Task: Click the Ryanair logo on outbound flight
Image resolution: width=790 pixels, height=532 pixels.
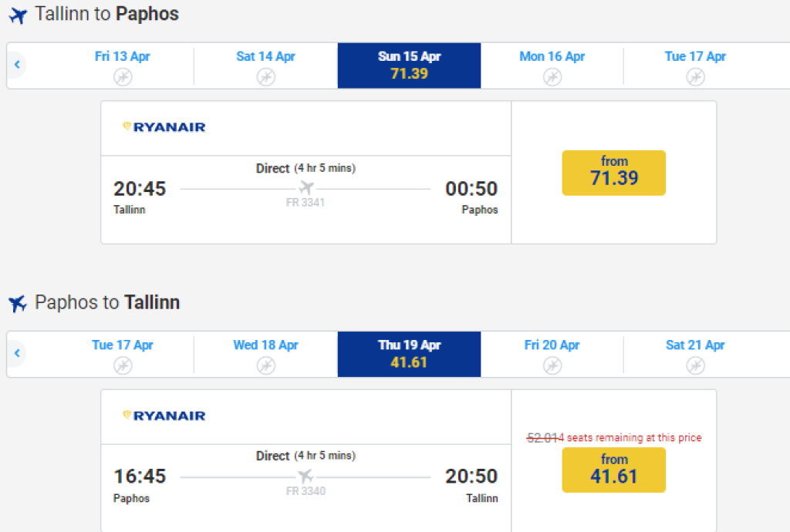Action: point(164,127)
